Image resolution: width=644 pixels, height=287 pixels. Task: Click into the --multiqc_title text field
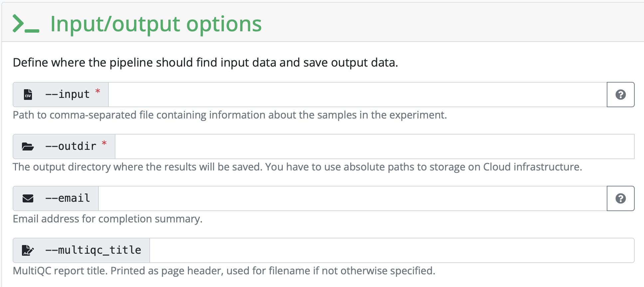[392, 250]
